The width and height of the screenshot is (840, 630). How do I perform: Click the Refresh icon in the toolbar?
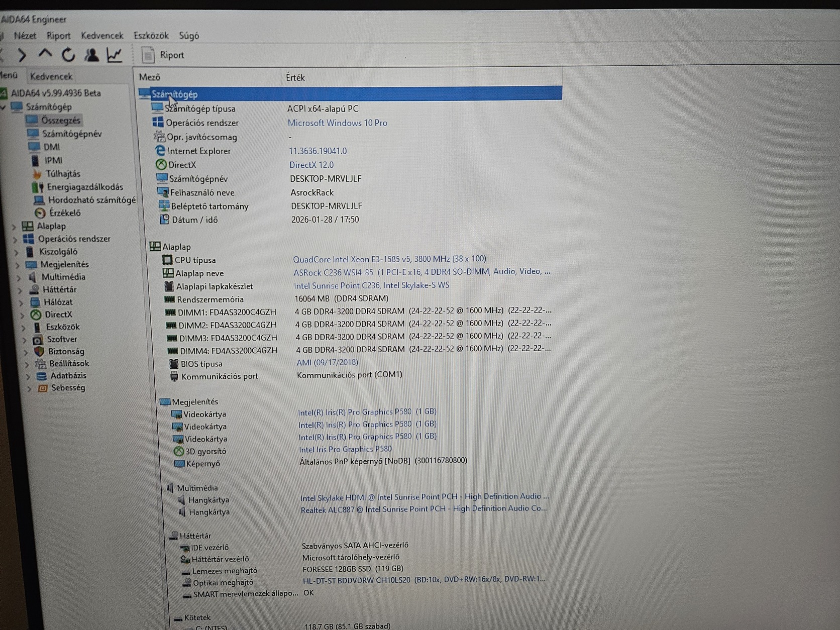click(x=69, y=54)
